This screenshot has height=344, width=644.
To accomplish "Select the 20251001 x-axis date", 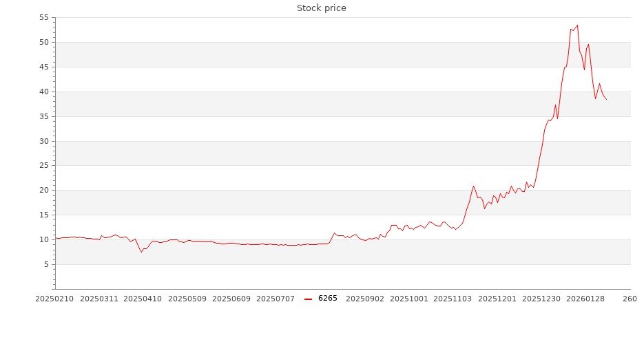I will click(409, 299).
